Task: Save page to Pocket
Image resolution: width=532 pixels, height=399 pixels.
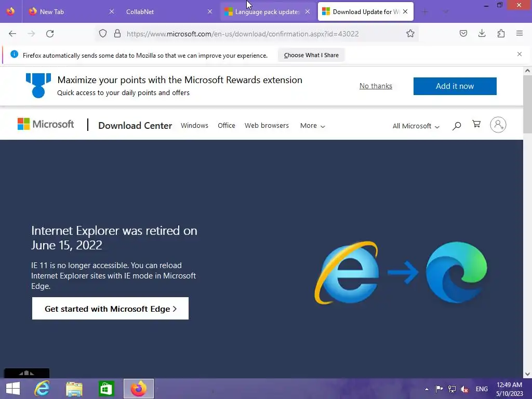Action: (463, 33)
